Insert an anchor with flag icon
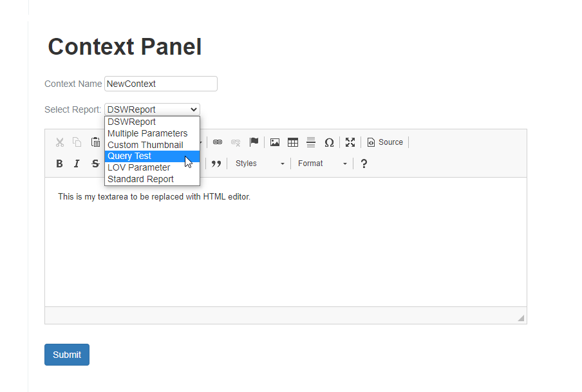 [x=254, y=142]
